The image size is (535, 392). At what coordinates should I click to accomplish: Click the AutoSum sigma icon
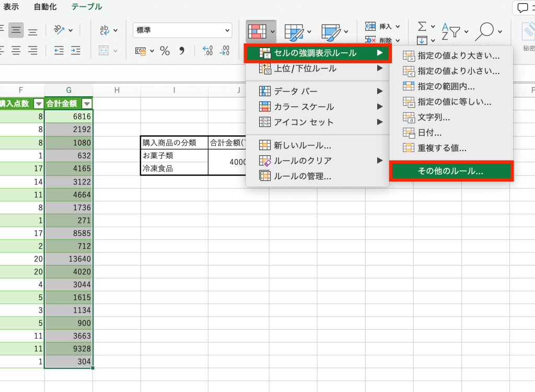(x=422, y=27)
